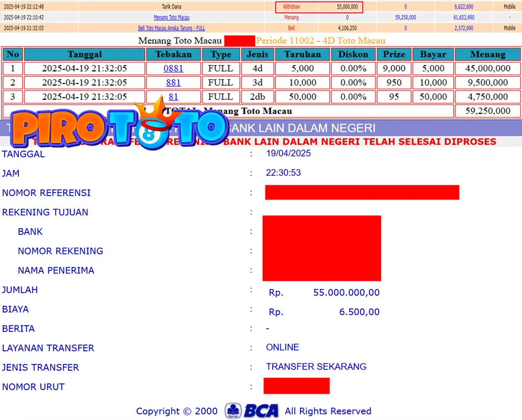Click the 9,500,000 winning amount
Image resolution: width=522 pixels, height=420 pixels.
click(488, 82)
